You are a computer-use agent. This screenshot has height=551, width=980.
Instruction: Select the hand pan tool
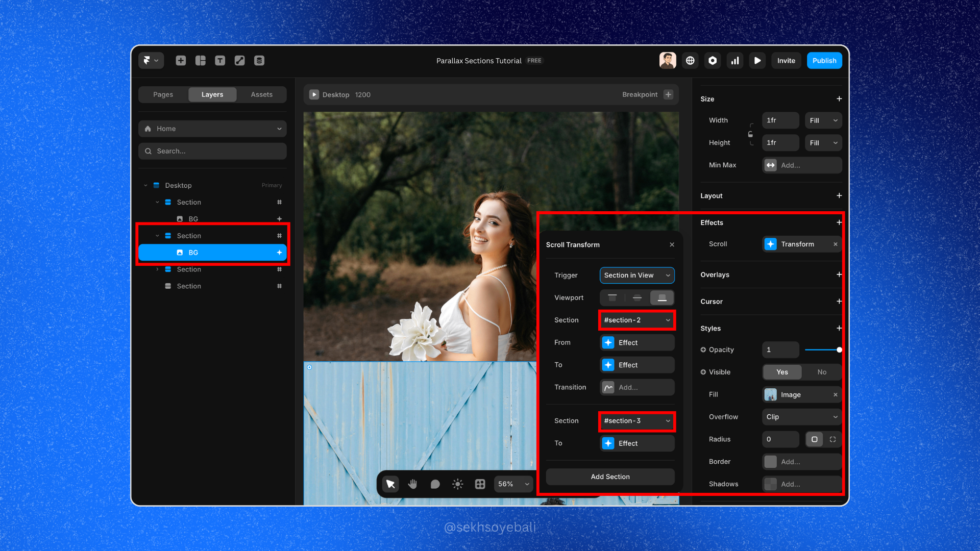click(x=412, y=484)
